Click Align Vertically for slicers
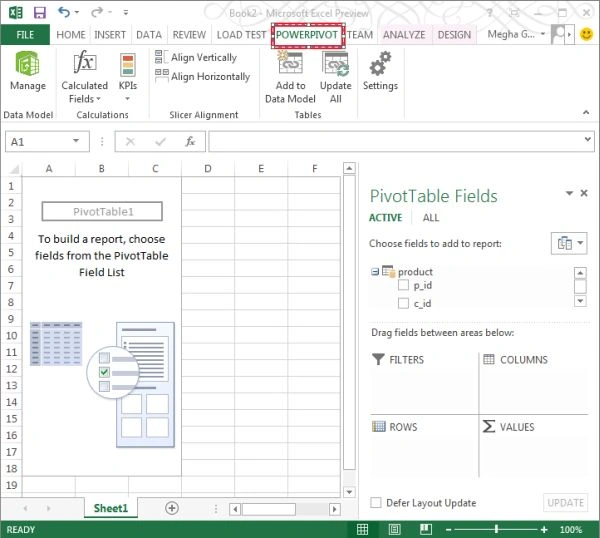This screenshot has width=600, height=538. pyautogui.click(x=196, y=57)
